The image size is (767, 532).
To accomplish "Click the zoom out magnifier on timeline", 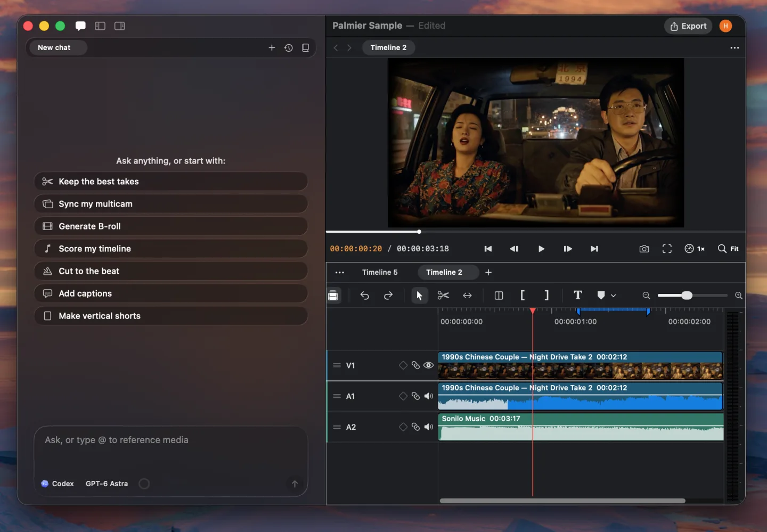I will click(646, 296).
